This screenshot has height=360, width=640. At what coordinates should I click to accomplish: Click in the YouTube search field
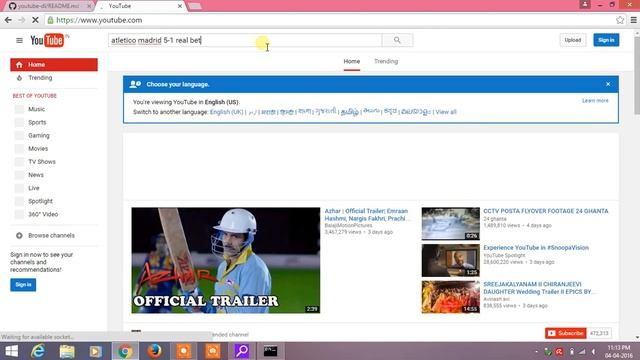(x=245, y=40)
